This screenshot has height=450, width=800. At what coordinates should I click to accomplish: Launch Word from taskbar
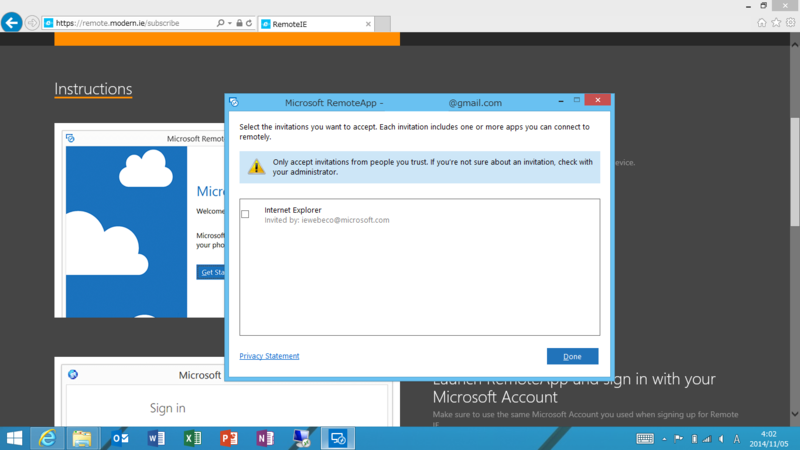[156, 438]
